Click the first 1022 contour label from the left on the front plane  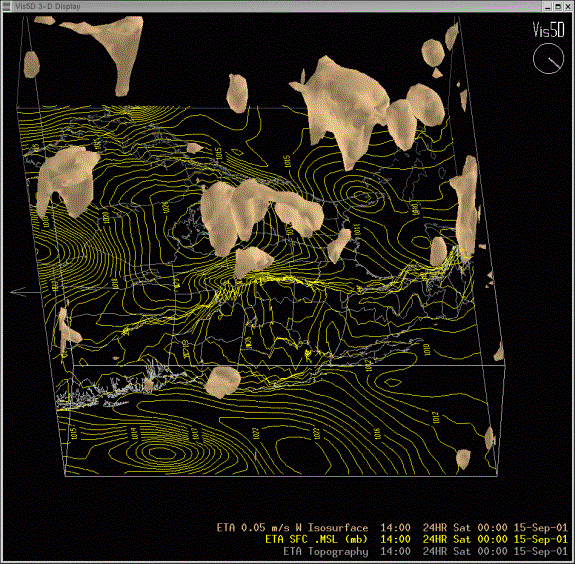[256, 433]
